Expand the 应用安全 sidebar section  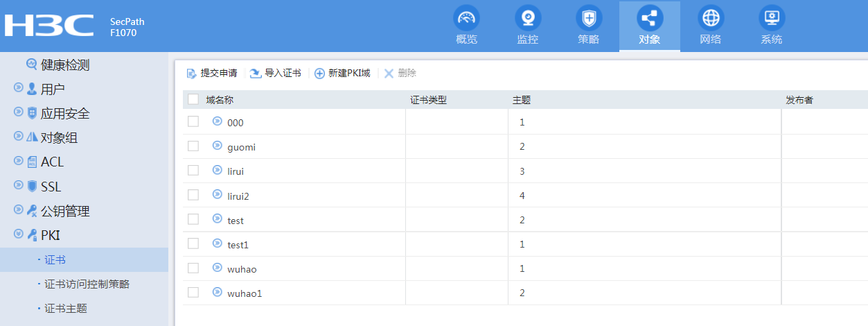coord(19,113)
